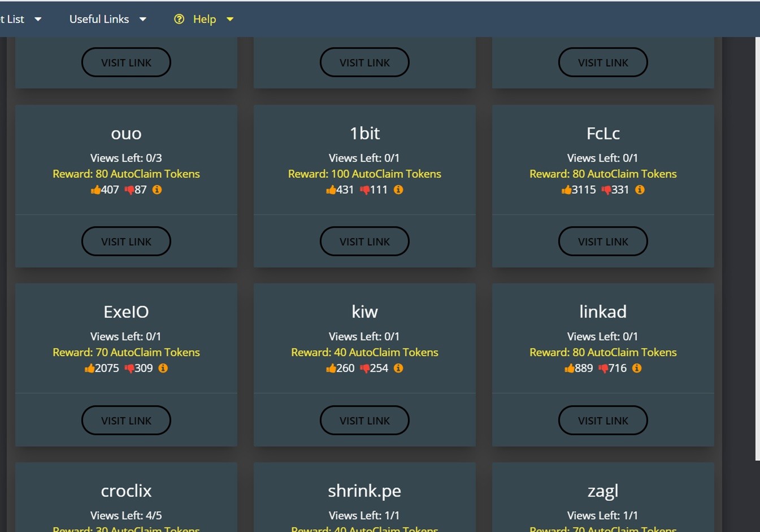The width and height of the screenshot is (760, 532).
Task: Open info icon on kiw card
Action: (x=398, y=368)
